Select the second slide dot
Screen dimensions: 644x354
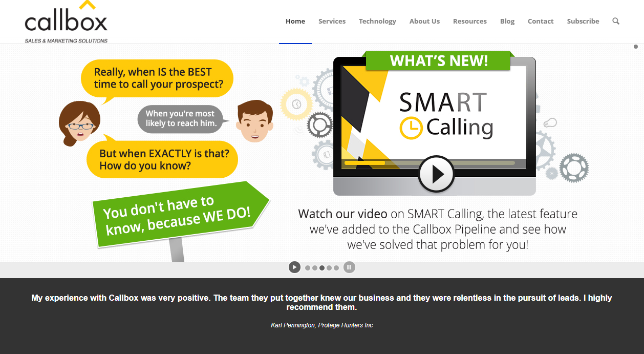(315, 267)
